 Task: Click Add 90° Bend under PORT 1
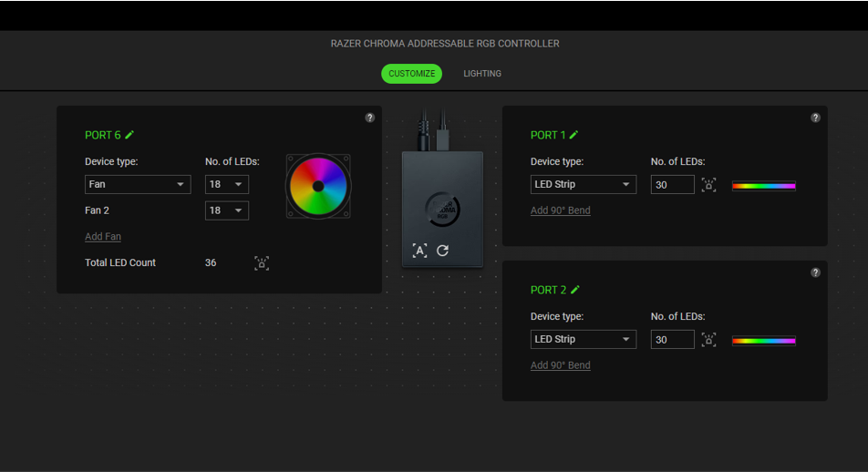(560, 210)
